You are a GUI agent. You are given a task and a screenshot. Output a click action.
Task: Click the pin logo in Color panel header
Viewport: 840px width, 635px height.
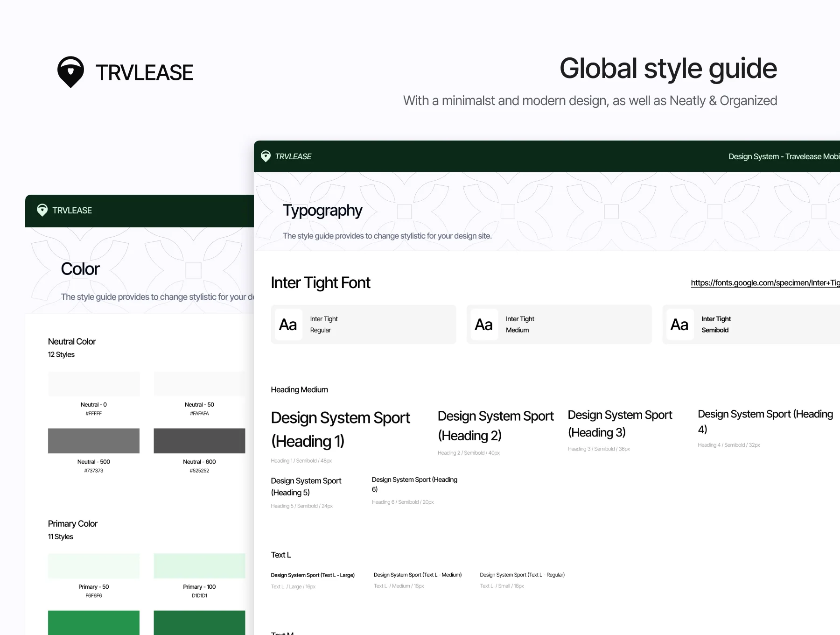click(42, 210)
